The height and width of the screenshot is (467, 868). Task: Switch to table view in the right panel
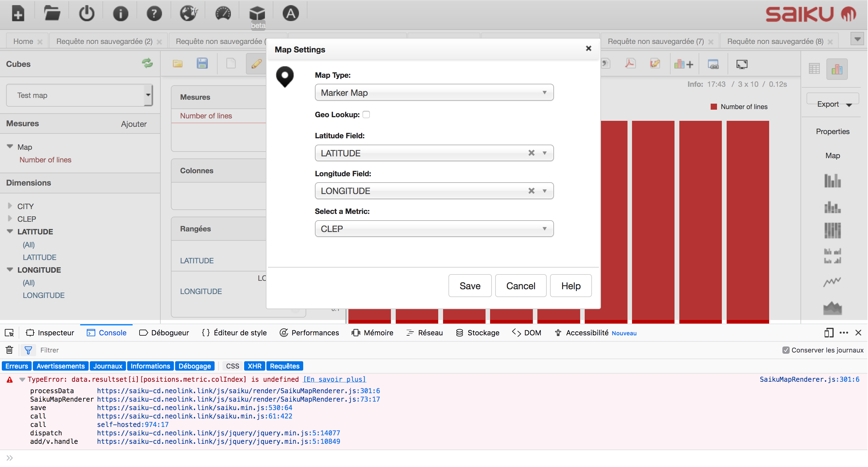[x=815, y=68]
